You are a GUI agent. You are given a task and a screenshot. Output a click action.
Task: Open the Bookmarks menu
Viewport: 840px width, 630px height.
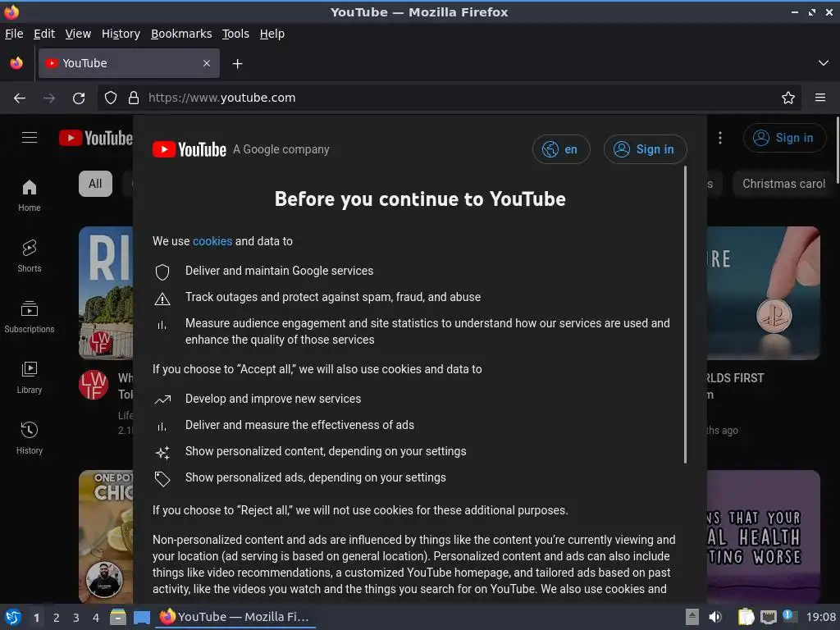click(181, 34)
